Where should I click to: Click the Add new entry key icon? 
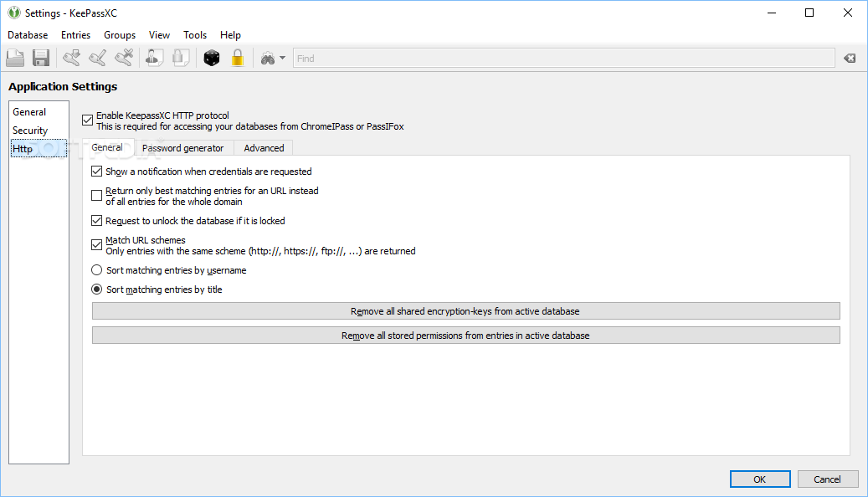pyautogui.click(x=71, y=58)
